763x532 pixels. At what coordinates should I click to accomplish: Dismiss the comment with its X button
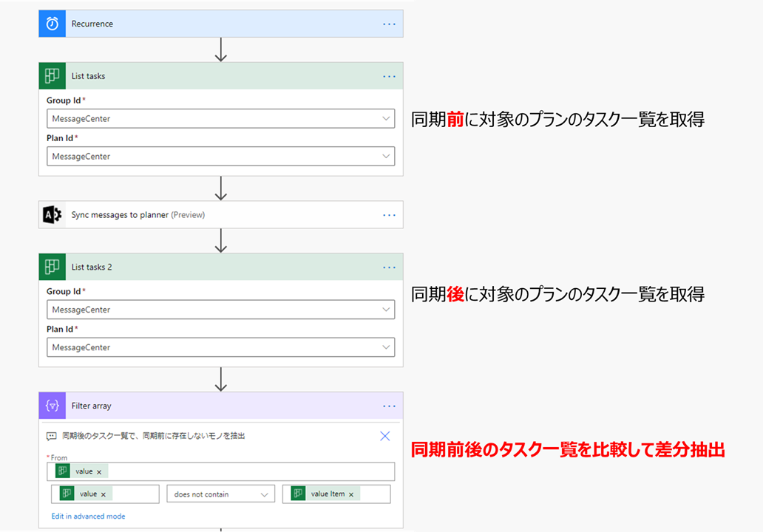(x=384, y=436)
